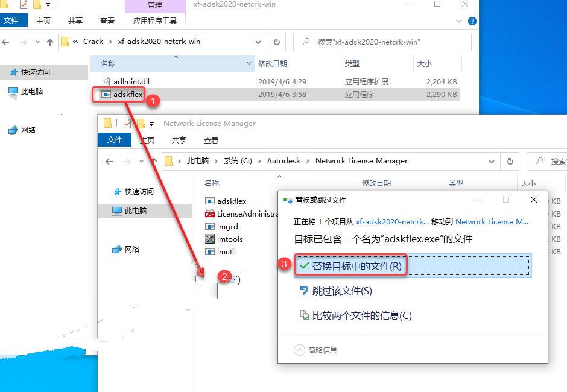
Task: Open the xf-adsk2020-netcrk... source link in dialog
Action: coord(392,222)
